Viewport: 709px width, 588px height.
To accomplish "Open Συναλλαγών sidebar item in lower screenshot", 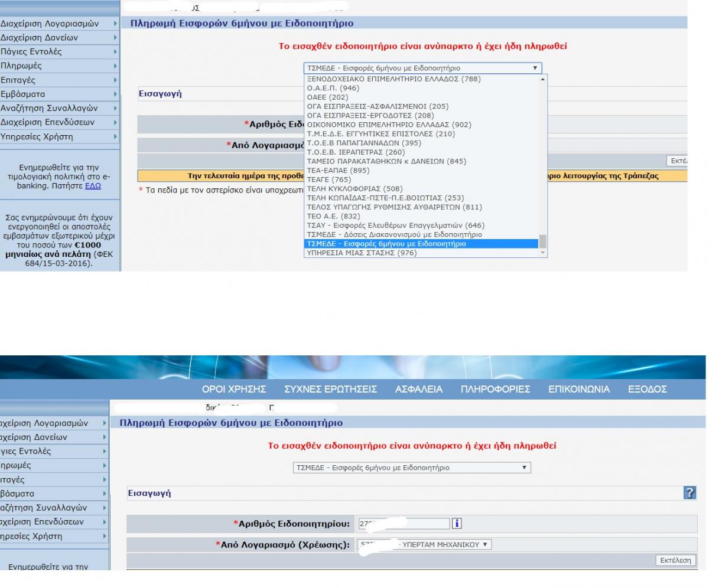I will (54, 508).
